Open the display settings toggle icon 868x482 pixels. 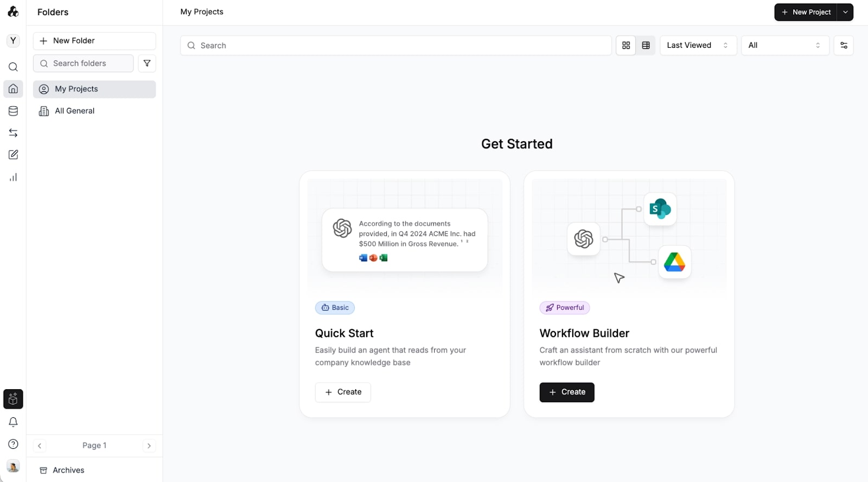coord(844,45)
